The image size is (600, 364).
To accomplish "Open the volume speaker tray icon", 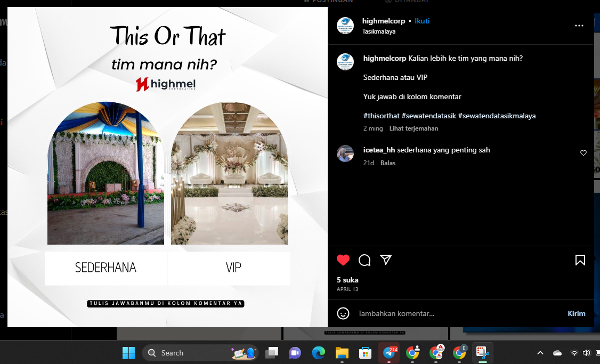I will tap(586, 353).
